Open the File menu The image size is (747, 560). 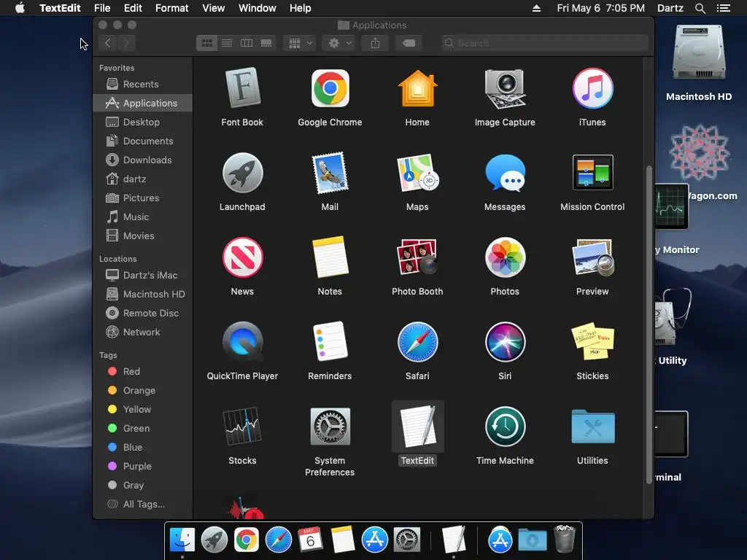point(102,8)
